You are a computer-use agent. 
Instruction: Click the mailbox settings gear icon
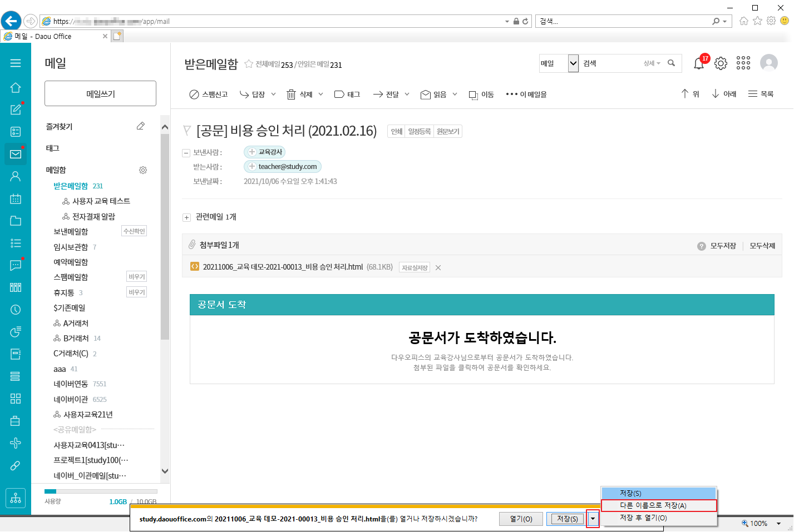tap(143, 170)
